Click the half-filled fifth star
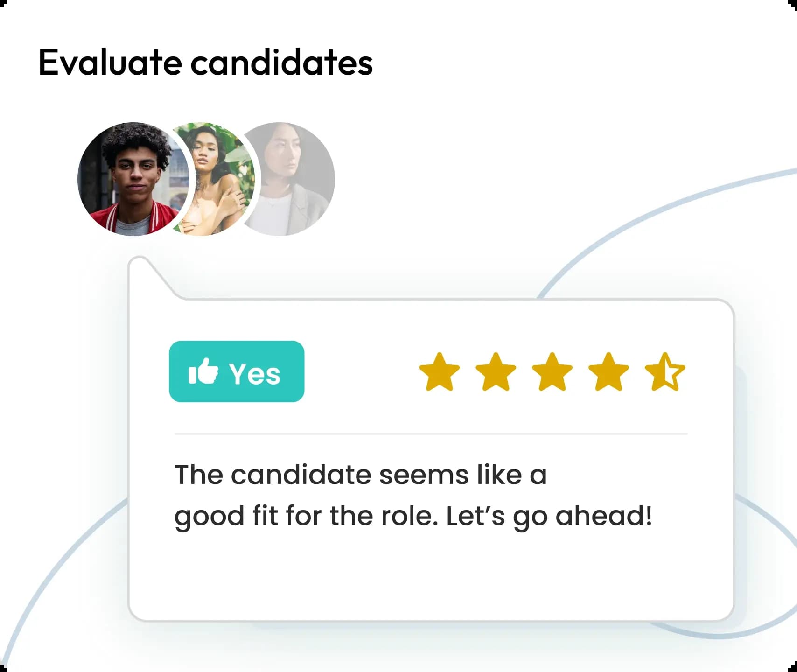 pyautogui.click(x=665, y=372)
